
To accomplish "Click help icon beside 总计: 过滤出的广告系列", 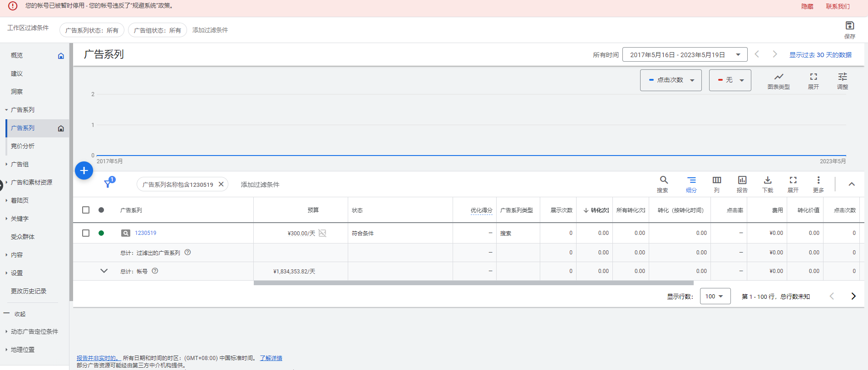I will pyautogui.click(x=187, y=252).
